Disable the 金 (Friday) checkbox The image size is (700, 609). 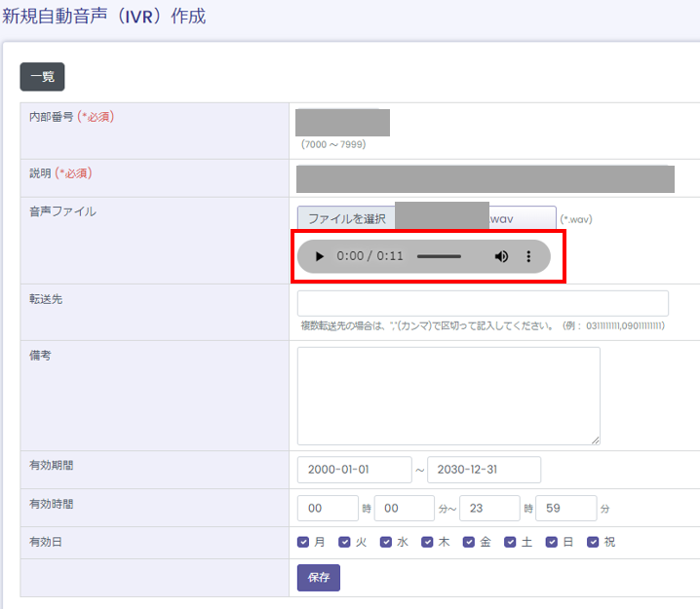(470, 542)
